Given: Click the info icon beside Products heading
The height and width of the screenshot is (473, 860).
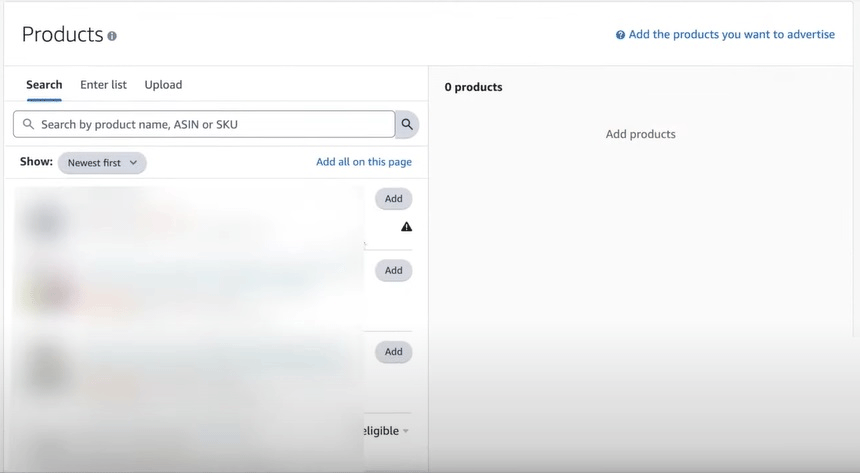Looking at the screenshot, I should (112, 36).
